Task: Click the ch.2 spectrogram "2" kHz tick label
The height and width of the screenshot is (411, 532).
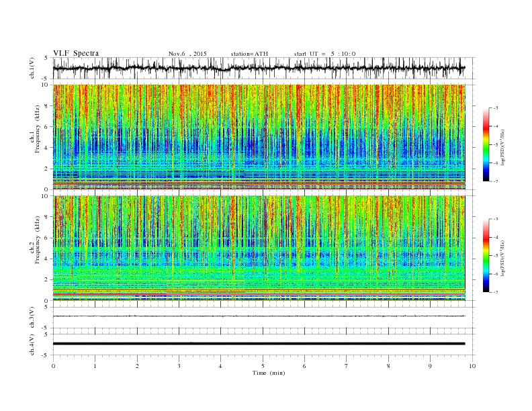Action: [47, 280]
